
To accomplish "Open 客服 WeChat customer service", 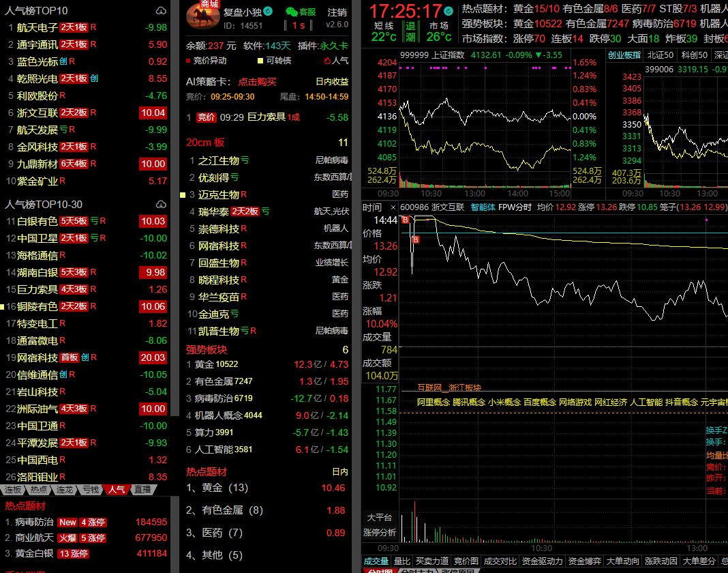I will pos(301,12).
